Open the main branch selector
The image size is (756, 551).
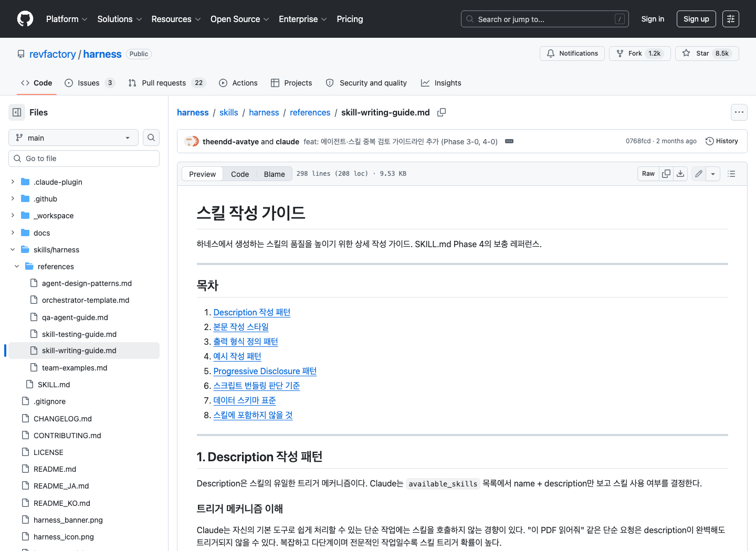[x=73, y=137]
